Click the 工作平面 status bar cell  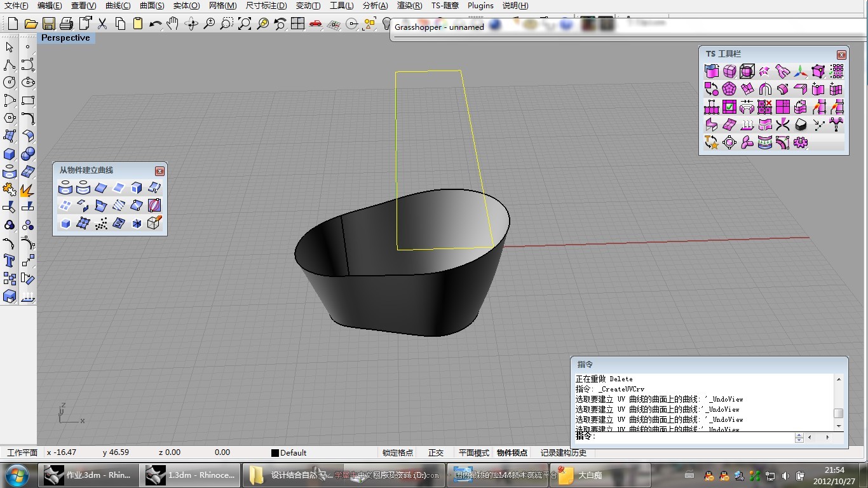coord(22,452)
